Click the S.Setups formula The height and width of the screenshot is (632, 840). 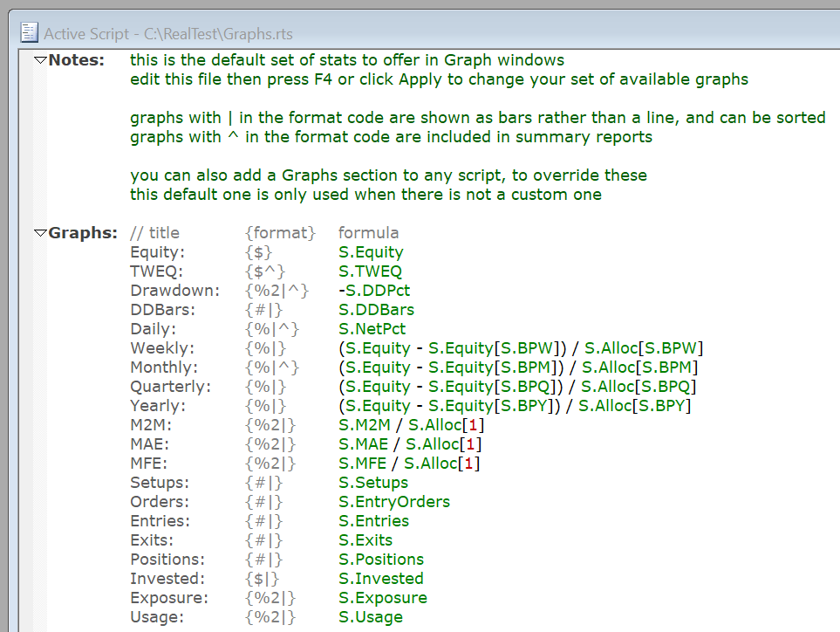pos(372,483)
